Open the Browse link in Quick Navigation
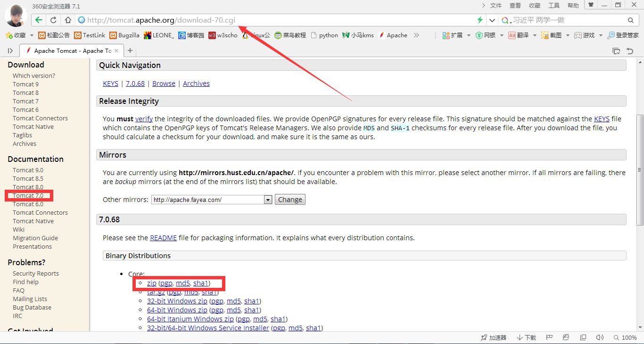 [164, 84]
